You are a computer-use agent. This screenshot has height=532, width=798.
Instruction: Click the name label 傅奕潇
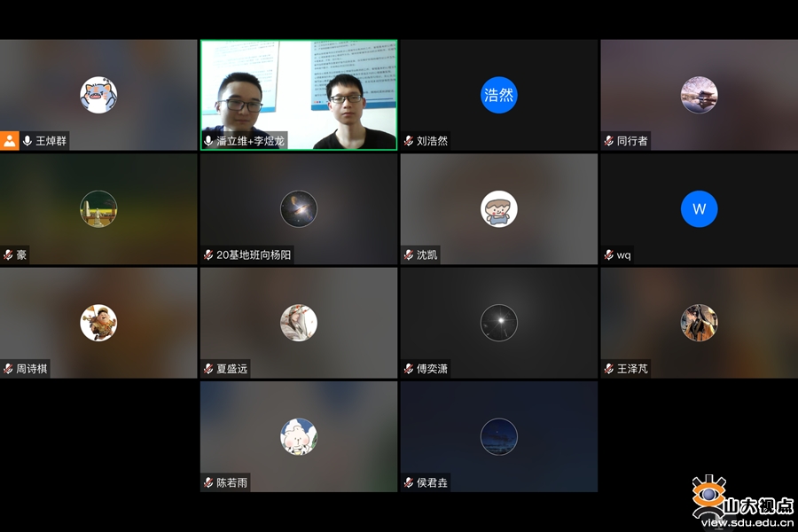[432, 369]
